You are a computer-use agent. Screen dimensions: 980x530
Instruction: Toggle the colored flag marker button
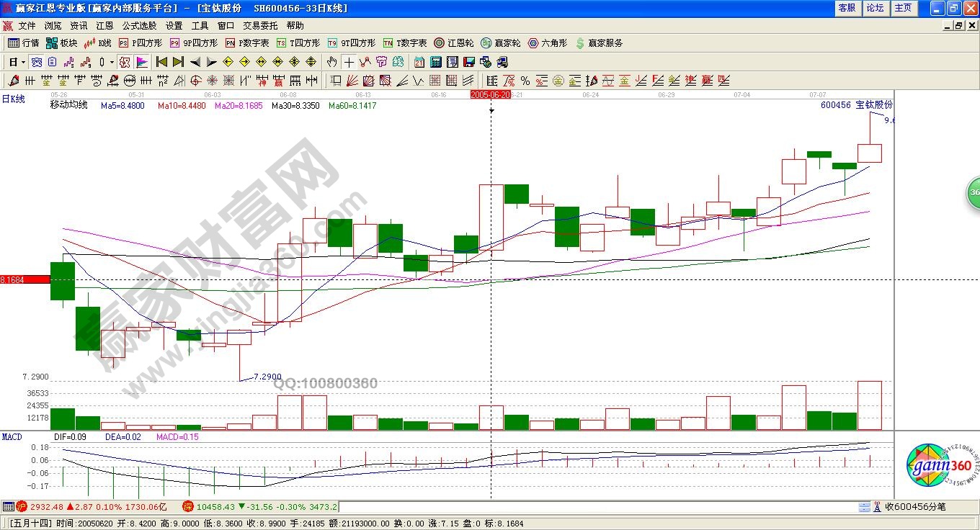coord(142,62)
